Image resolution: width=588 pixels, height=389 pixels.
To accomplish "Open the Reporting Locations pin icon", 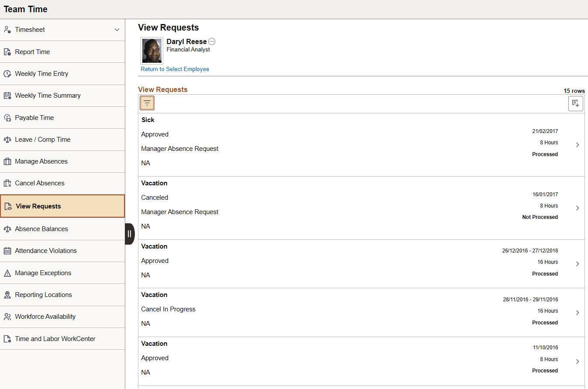I will coord(7,295).
